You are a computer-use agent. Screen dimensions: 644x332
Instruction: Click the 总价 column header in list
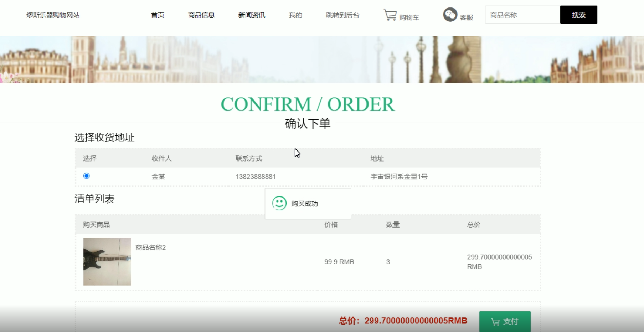[x=474, y=225]
